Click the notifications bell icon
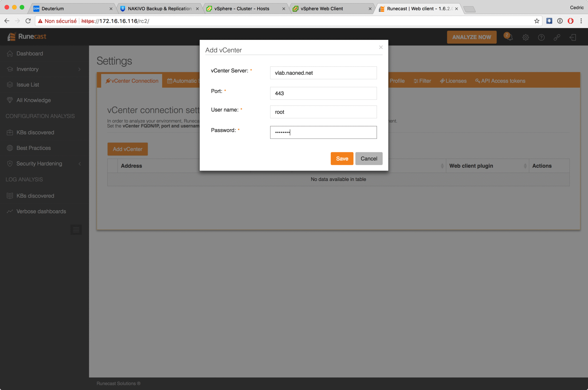The width and height of the screenshot is (588, 390). (509, 37)
